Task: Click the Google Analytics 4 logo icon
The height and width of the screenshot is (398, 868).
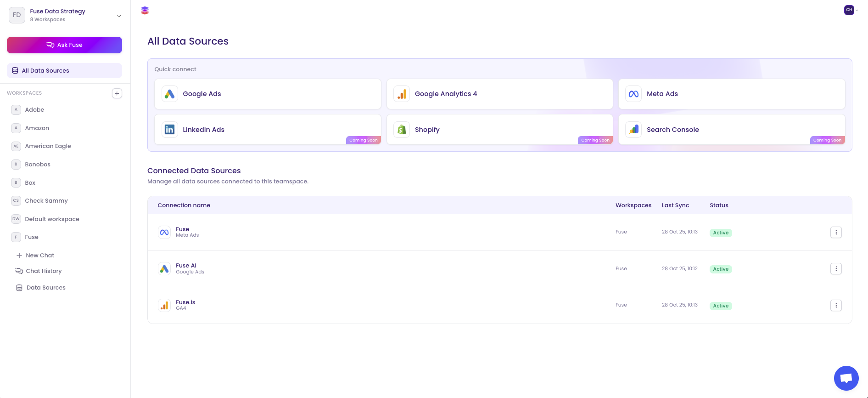Action: (x=402, y=94)
